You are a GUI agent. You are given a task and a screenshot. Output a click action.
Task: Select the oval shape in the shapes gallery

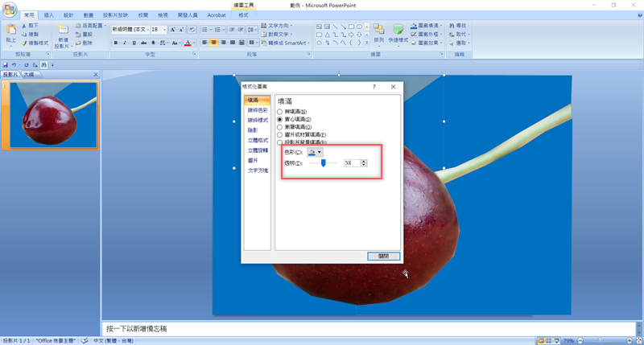[359, 27]
